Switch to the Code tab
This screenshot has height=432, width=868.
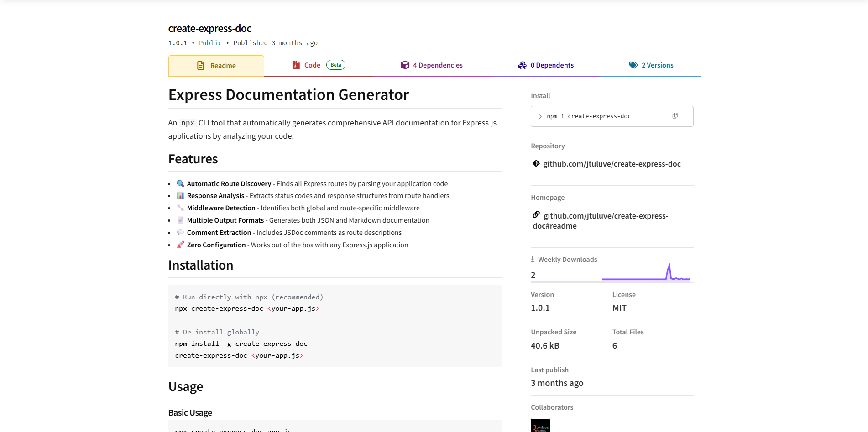pyautogui.click(x=312, y=65)
